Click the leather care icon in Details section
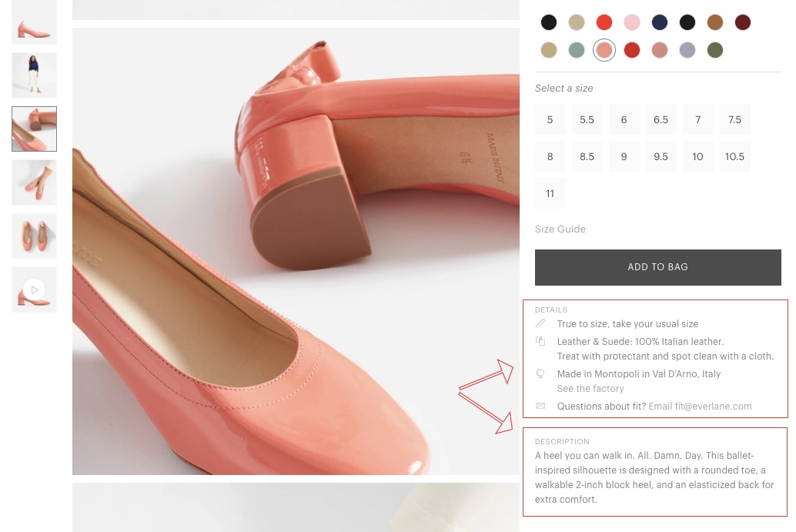Image resolution: width=796 pixels, height=532 pixels. 540,341
